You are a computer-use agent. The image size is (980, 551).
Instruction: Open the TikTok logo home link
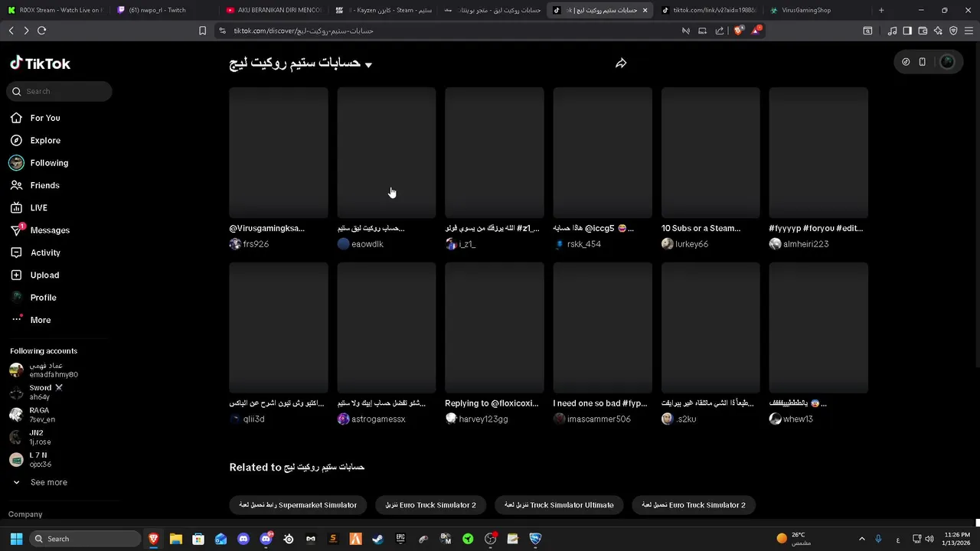click(x=40, y=64)
